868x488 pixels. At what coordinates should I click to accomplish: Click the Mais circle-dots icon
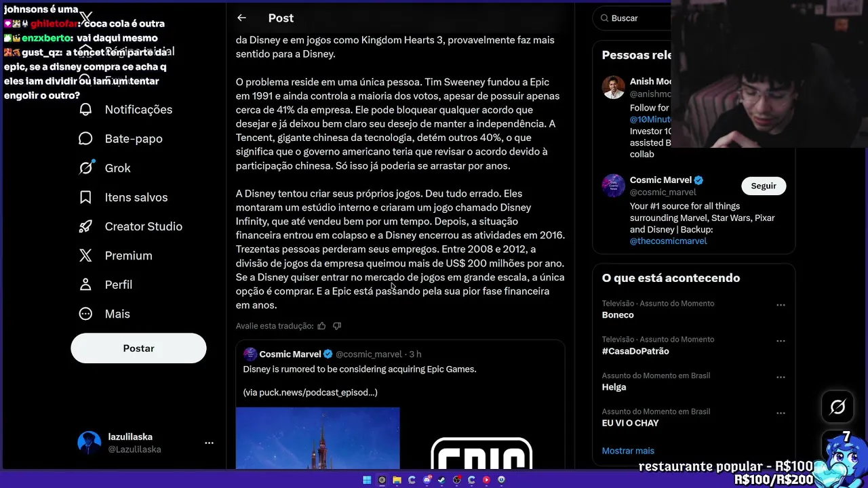(x=85, y=314)
